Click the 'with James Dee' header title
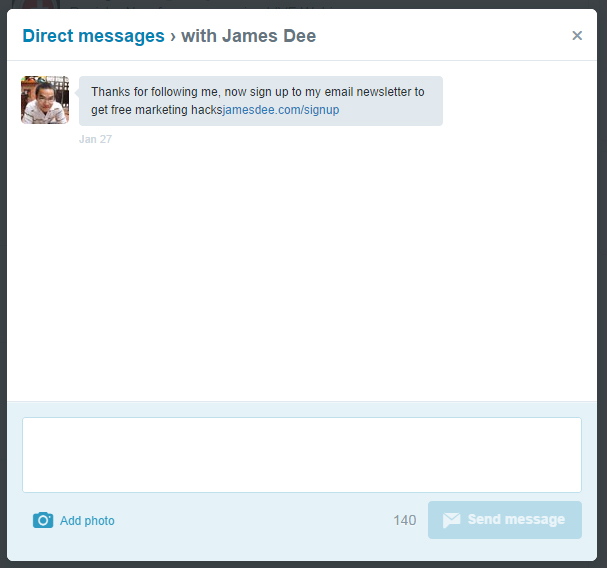This screenshot has height=568, width=607. [248, 36]
